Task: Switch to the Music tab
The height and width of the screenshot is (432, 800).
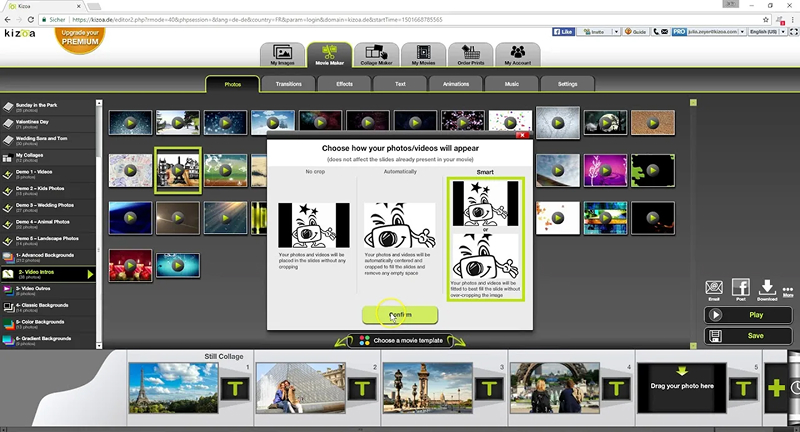Action: click(511, 84)
